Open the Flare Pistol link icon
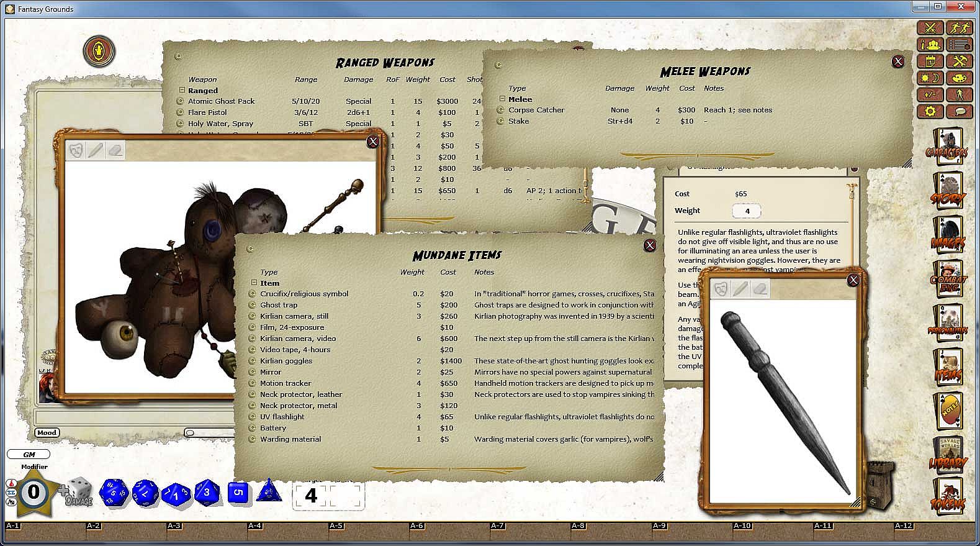This screenshot has width=980, height=546. pos(181,112)
